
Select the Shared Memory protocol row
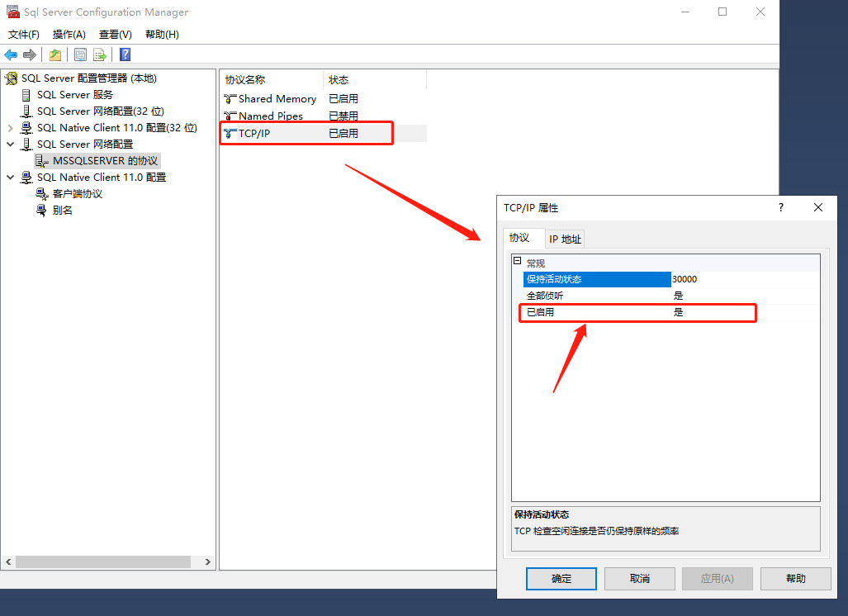click(323, 99)
